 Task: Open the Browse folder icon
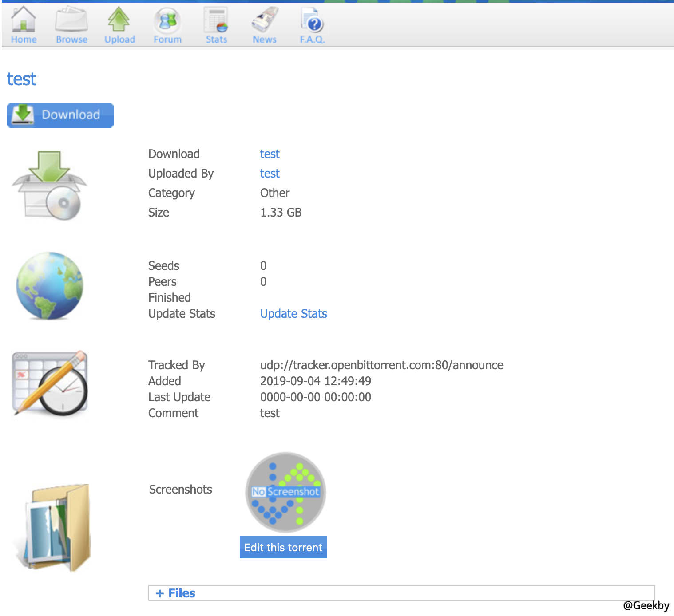coord(71,20)
